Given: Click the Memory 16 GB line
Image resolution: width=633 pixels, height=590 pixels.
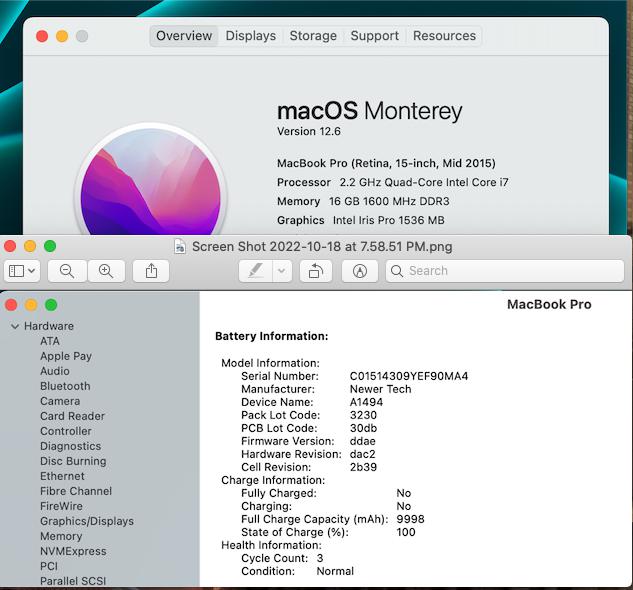Looking at the screenshot, I should click(363, 202).
